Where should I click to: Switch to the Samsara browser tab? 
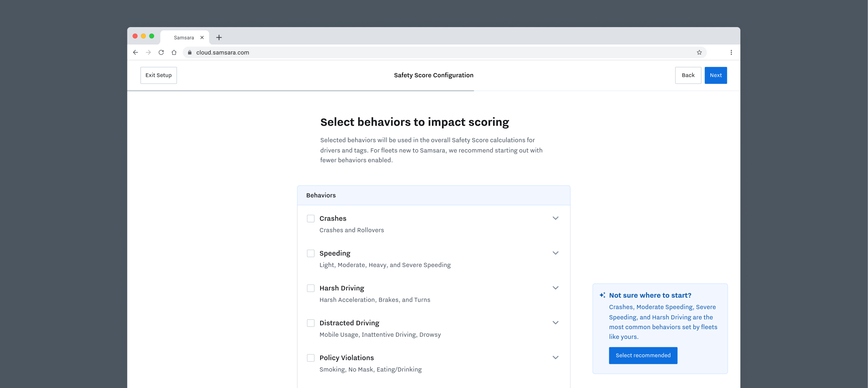183,38
